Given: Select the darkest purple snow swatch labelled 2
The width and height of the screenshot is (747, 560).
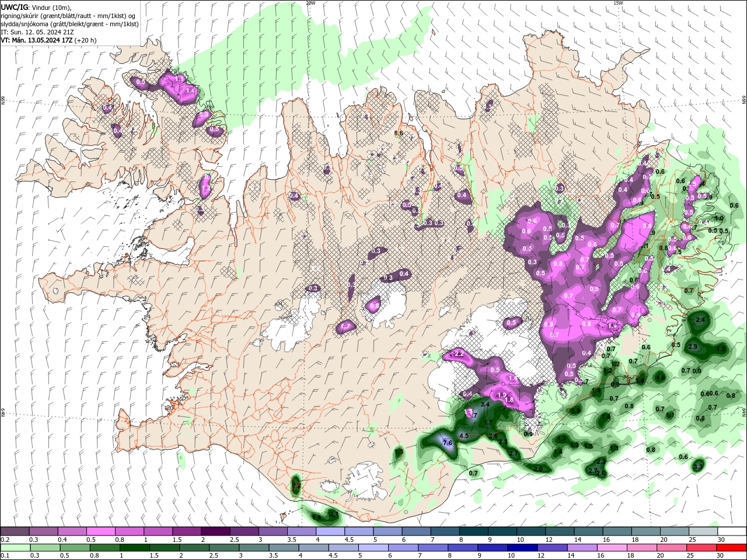Looking at the screenshot, I should [215, 531].
